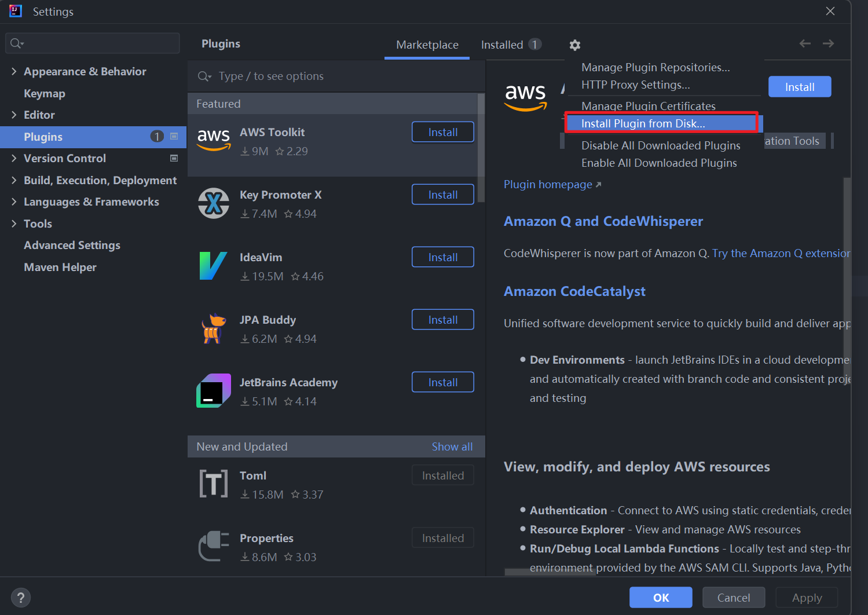Install the AWS Toolkit plugin from list
The image size is (868, 615).
click(x=443, y=132)
